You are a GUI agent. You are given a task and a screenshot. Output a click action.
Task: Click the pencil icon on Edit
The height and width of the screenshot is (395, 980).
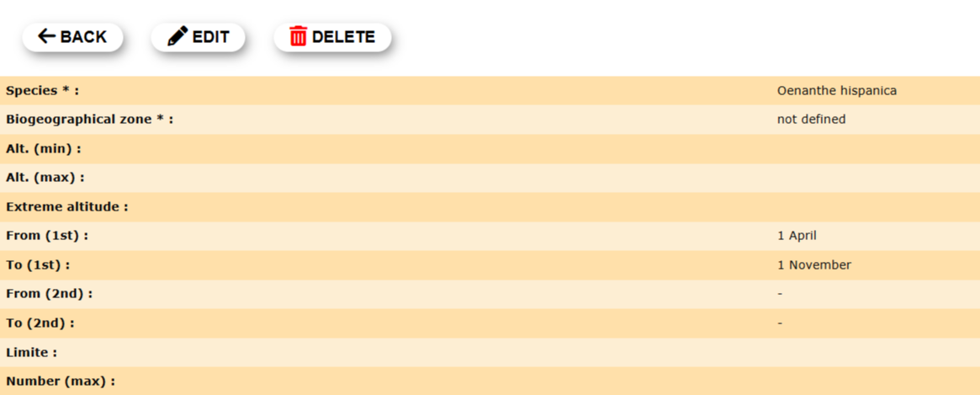click(x=177, y=37)
